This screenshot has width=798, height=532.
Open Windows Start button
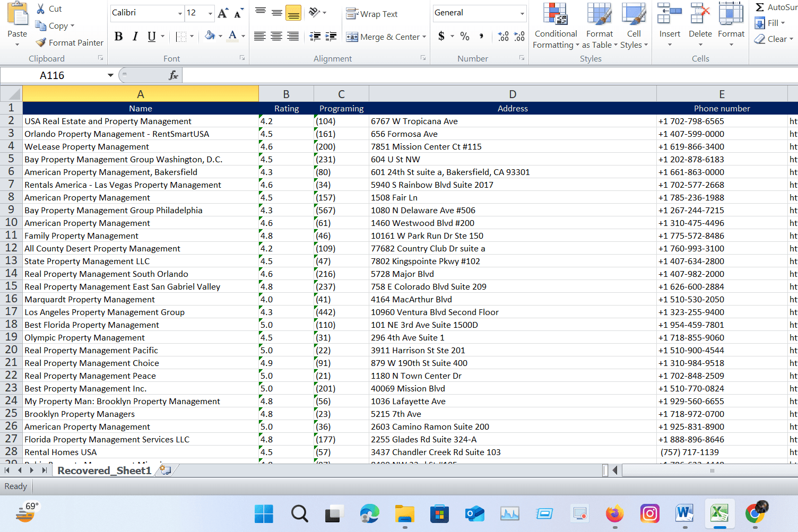264,513
